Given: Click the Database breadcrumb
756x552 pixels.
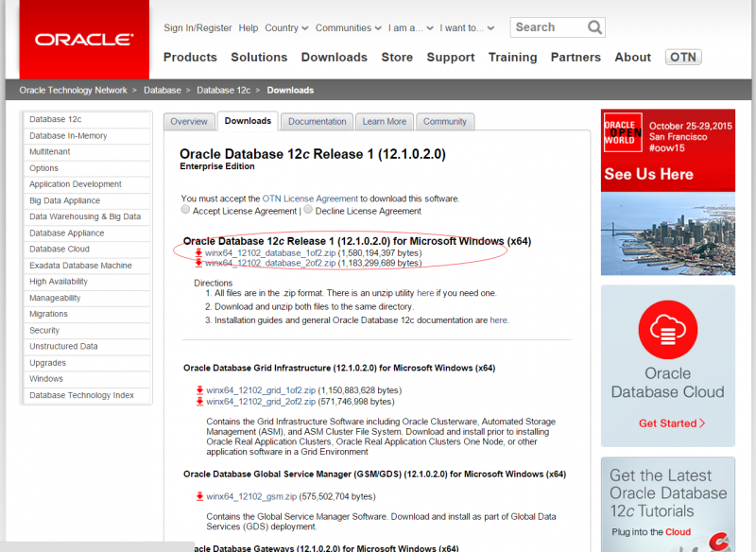Looking at the screenshot, I should (x=163, y=90).
